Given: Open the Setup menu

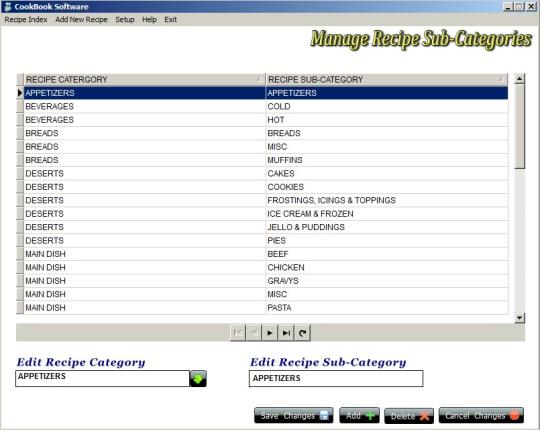Looking at the screenshot, I should (125, 20).
